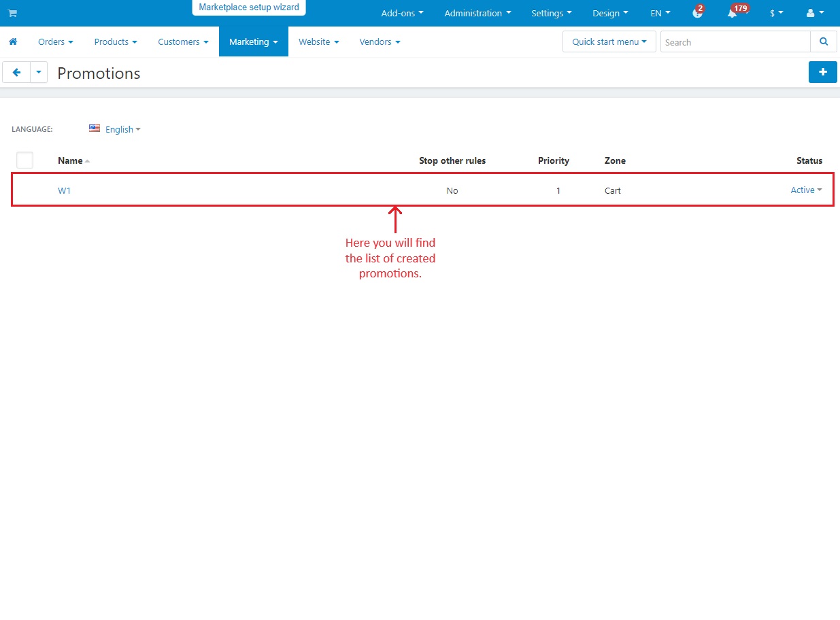Open the Vendors menu

[x=380, y=41]
